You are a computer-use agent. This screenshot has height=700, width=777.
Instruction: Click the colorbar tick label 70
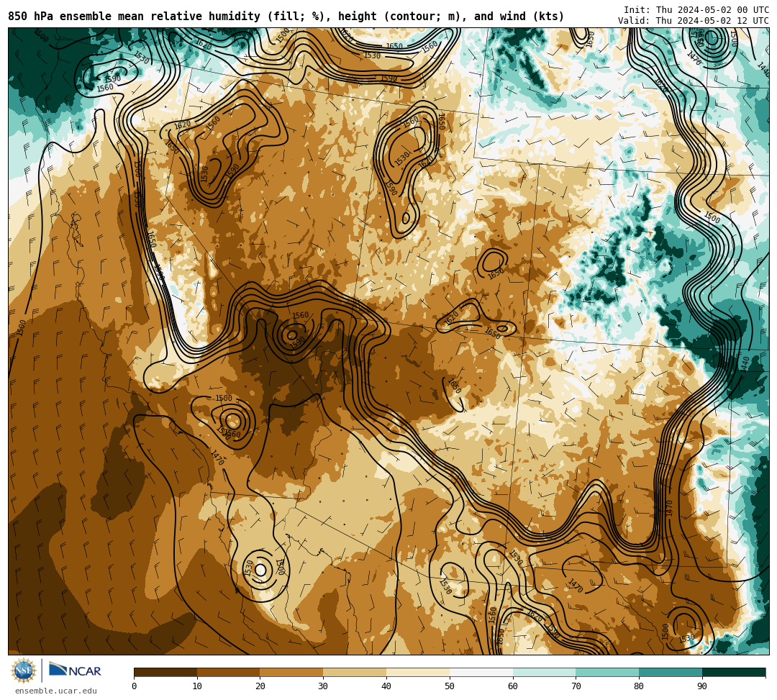[576, 686]
